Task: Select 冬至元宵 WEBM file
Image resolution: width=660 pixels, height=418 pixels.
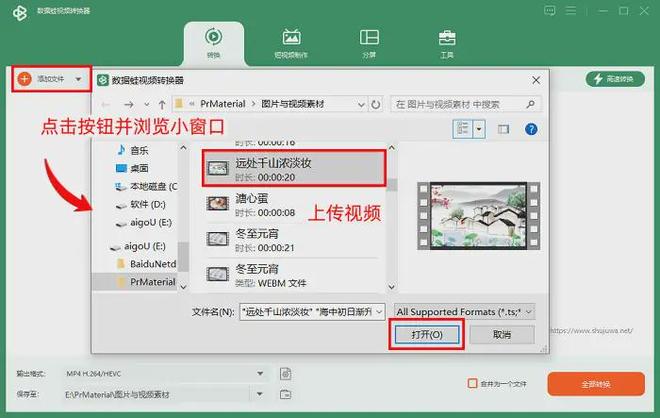Action: click(290, 275)
